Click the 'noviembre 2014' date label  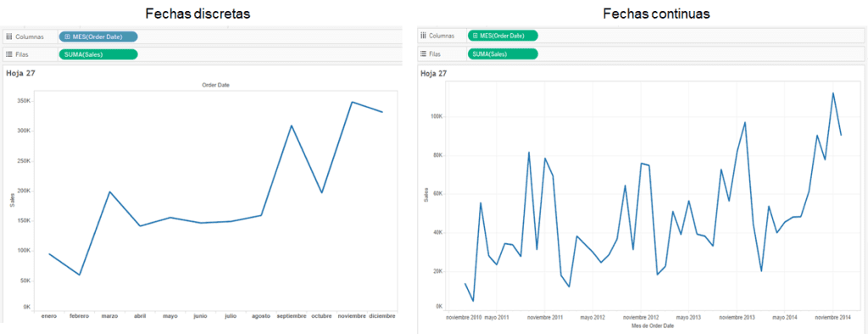(x=832, y=318)
